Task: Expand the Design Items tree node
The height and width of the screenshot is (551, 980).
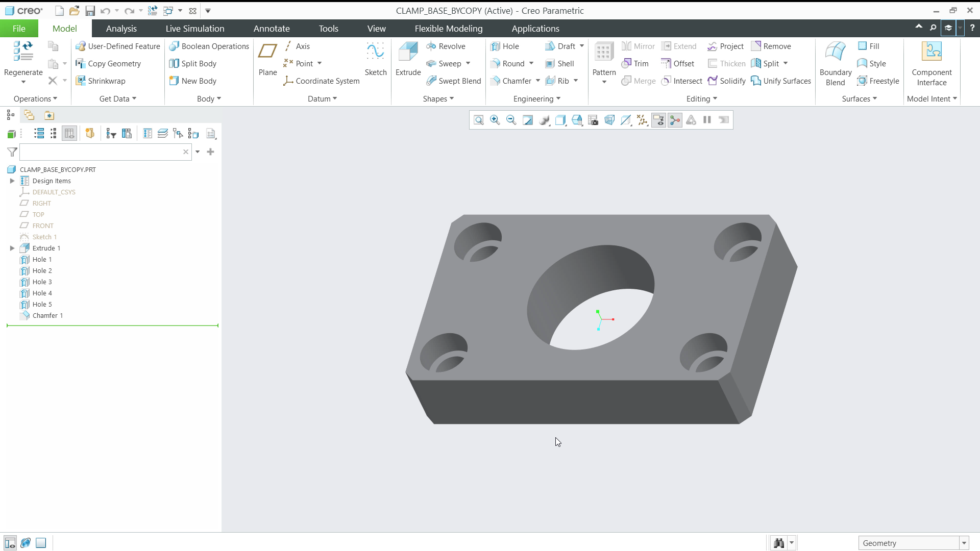Action: (x=12, y=181)
